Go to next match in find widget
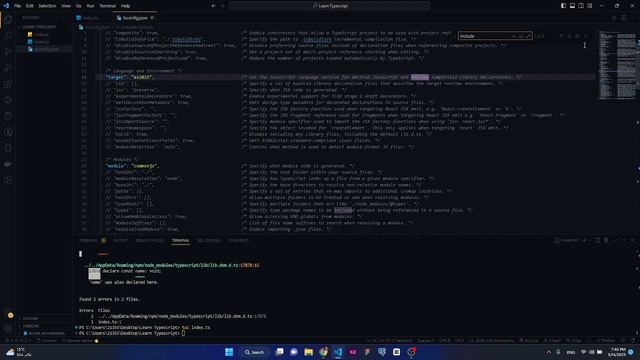Screen dimensions: 640x360 pyautogui.click(x=569, y=36)
